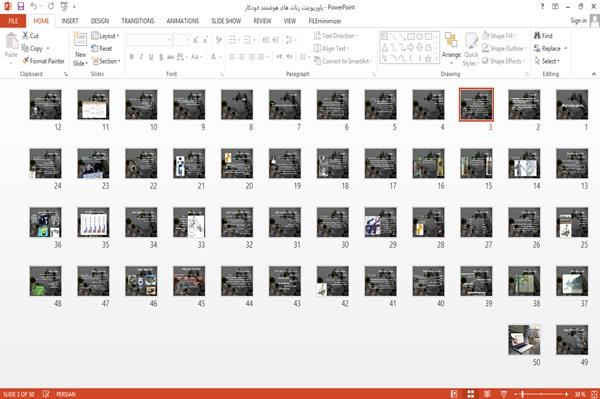Image resolution: width=600 pixels, height=399 pixels.
Task: Open the Section dropdown
Action: [x=106, y=61]
